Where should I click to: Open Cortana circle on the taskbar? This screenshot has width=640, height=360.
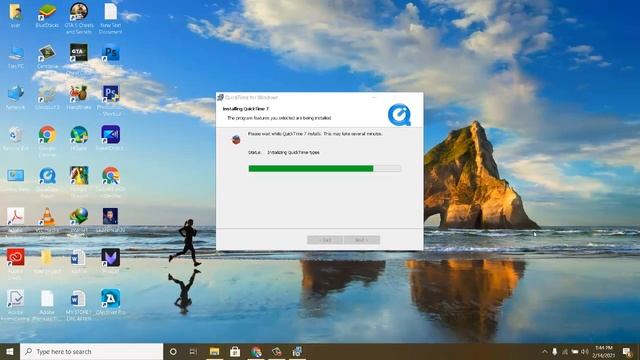pyautogui.click(x=173, y=351)
